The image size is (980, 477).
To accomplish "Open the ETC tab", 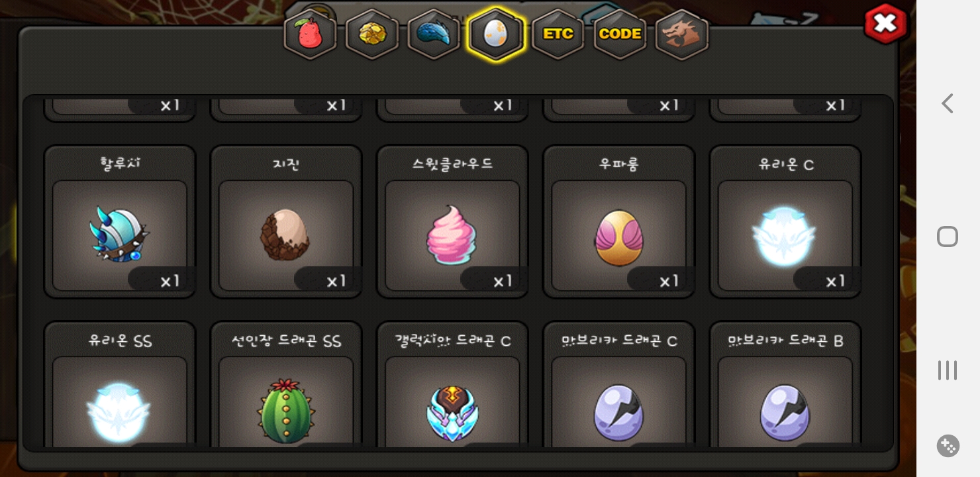I will pos(558,34).
